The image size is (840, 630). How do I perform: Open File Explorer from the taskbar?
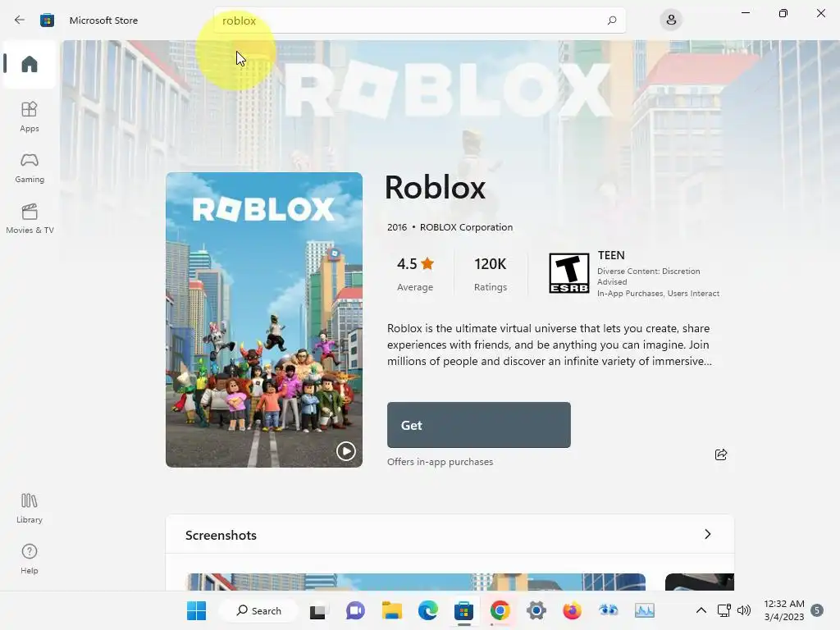pyautogui.click(x=391, y=610)
